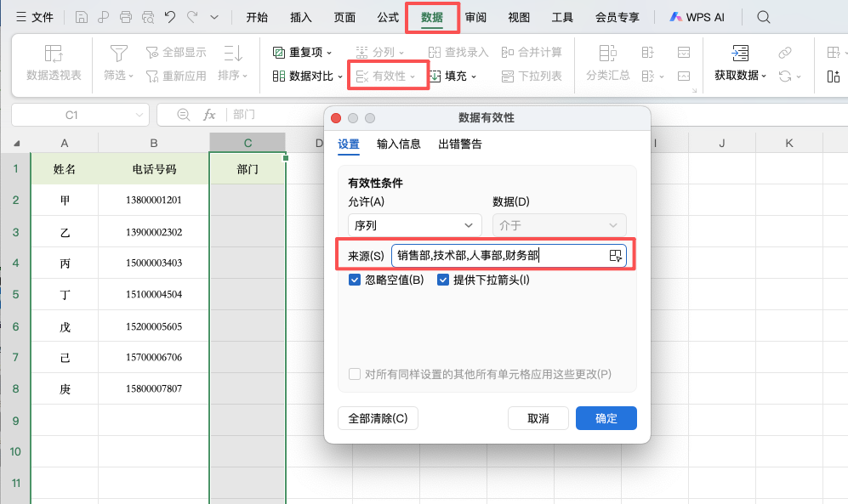
Task: Switch to the 开始 tab
Action: (257, 17)
